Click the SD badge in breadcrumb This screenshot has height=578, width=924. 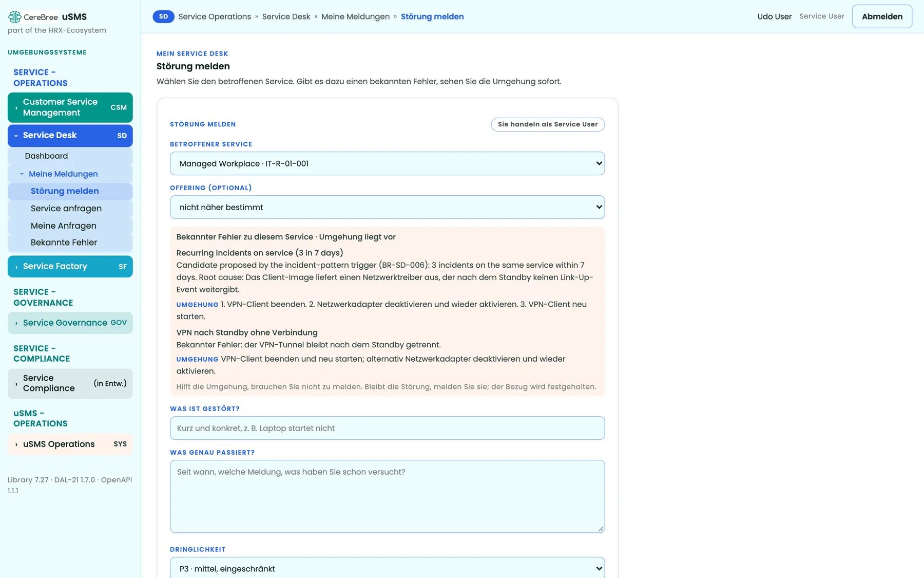(x=163, y=16)
